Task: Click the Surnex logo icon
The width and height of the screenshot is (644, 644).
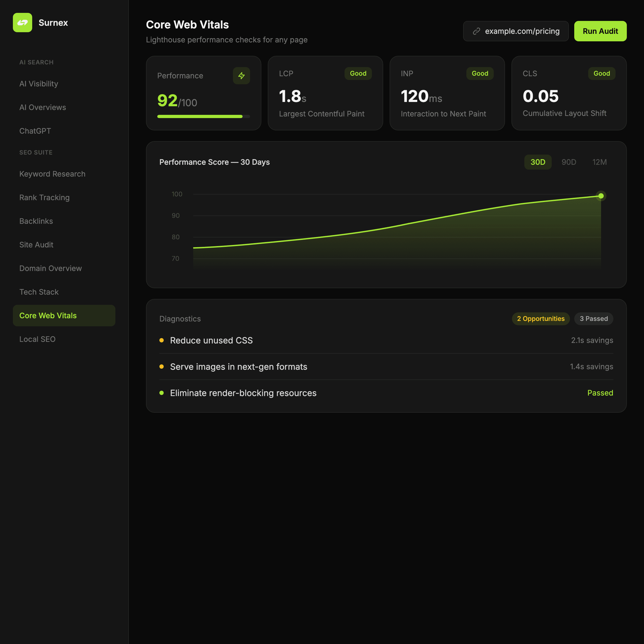Action: coord(22,23)
